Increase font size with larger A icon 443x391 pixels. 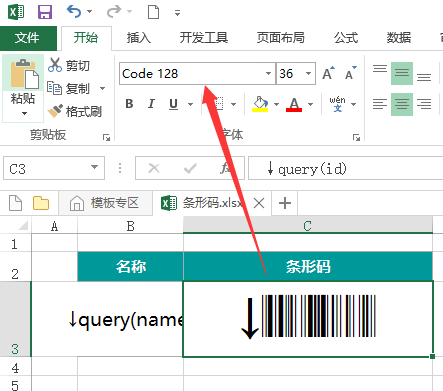(328, 73)
